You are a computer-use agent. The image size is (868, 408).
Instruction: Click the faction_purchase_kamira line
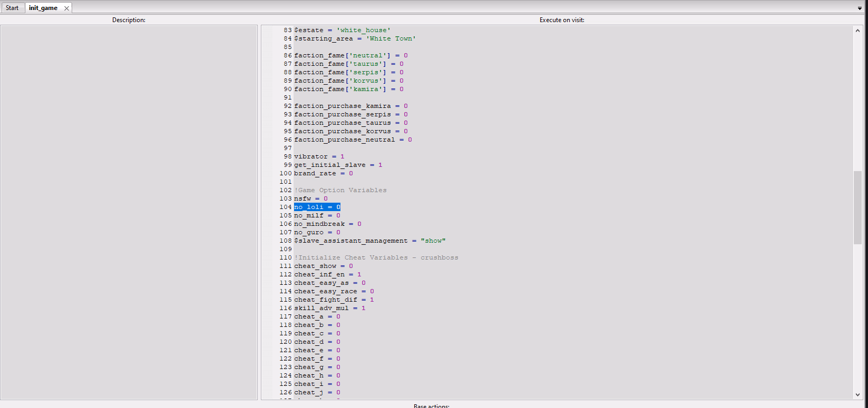click(x=350, y=106)
